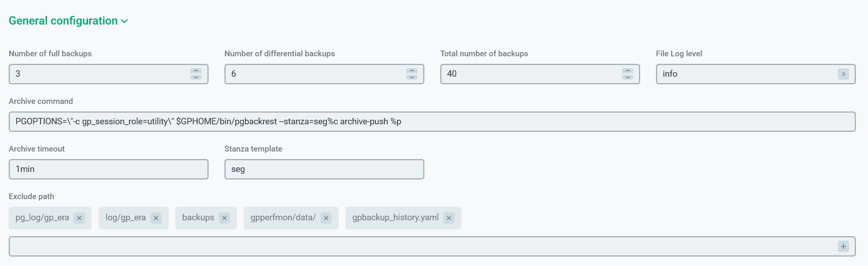Image resolution: width=868 pixels, height=266 pixels.
Task: Click the General configuration heading
Action: [63, 21]
